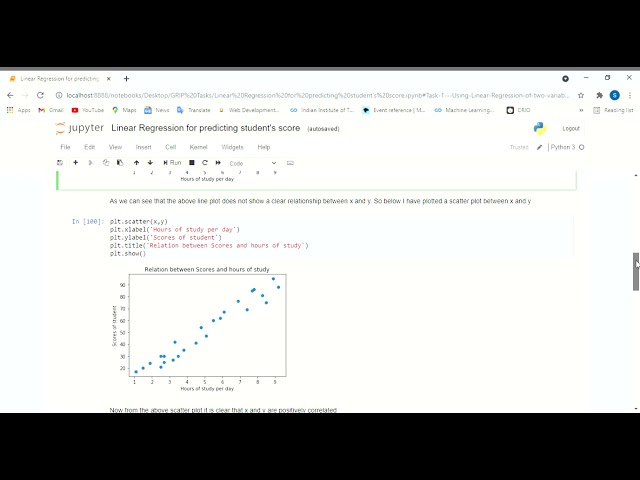Open the command palette keyboard icon
The image size is (640, 480).
pyautogui.click(x=290, y=163)
